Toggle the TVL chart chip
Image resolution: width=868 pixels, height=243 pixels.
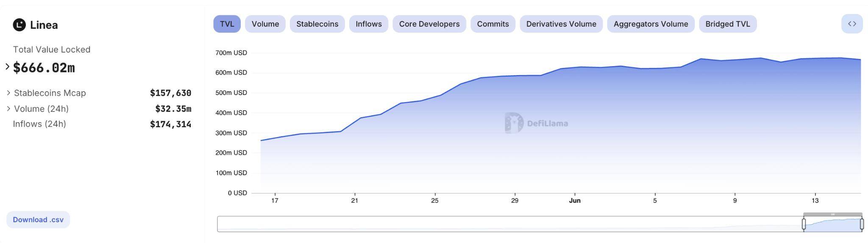pyautogui.click(x=227, y=24)
